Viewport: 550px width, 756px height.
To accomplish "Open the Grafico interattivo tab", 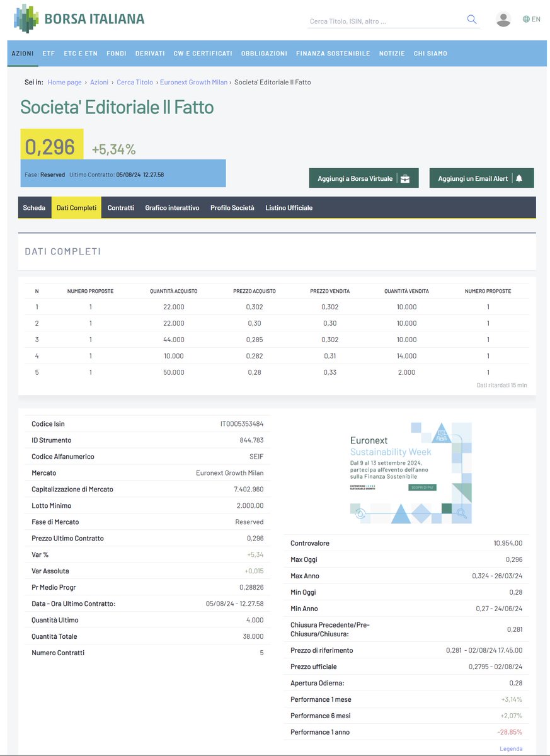I will (172, 207).
